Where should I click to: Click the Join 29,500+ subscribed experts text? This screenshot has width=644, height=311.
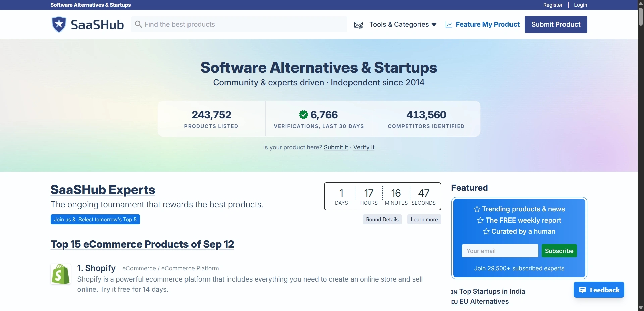pos(519,268)
